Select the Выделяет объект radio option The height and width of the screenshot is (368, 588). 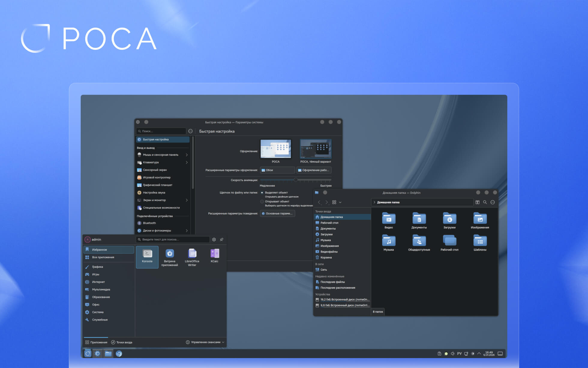tap(262, 193)
